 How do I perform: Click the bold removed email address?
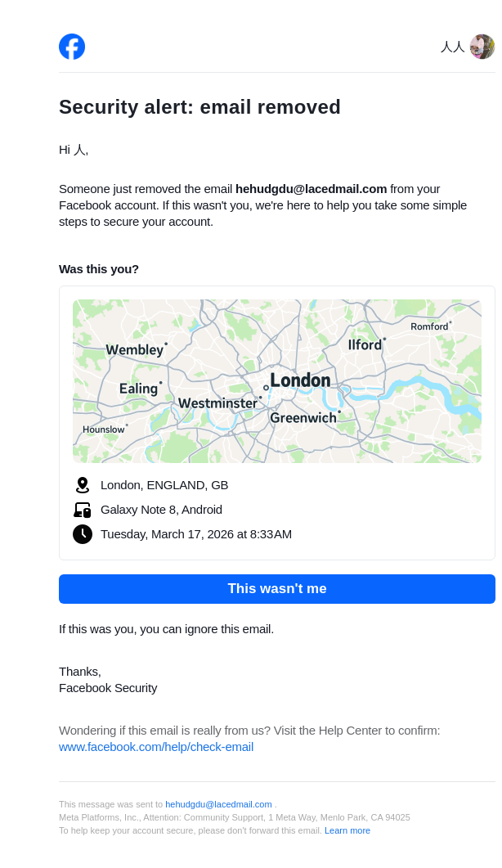pos(311,189)
